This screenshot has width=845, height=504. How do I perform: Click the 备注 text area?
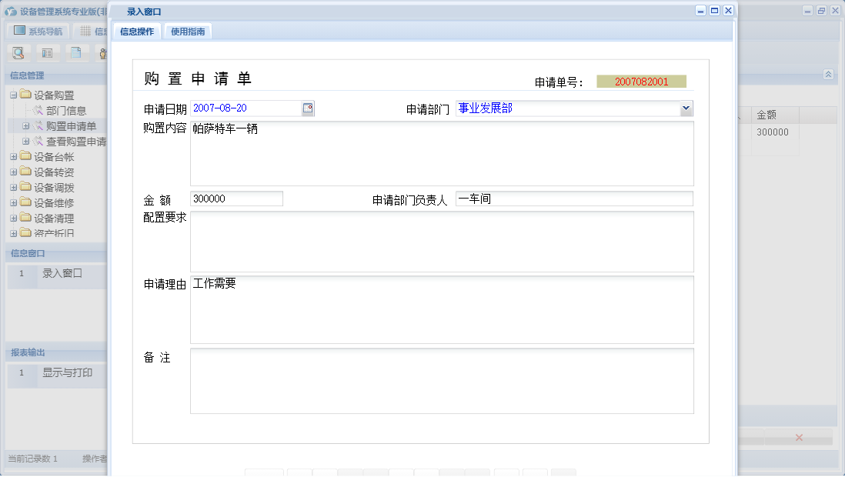click(x=442, y=381)
